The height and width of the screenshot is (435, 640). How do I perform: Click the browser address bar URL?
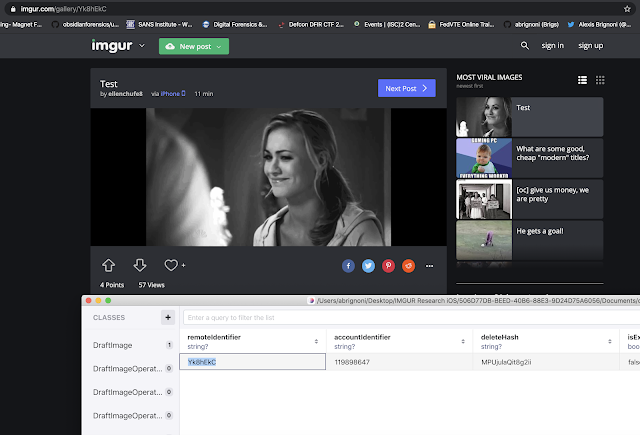click(63, 9)
